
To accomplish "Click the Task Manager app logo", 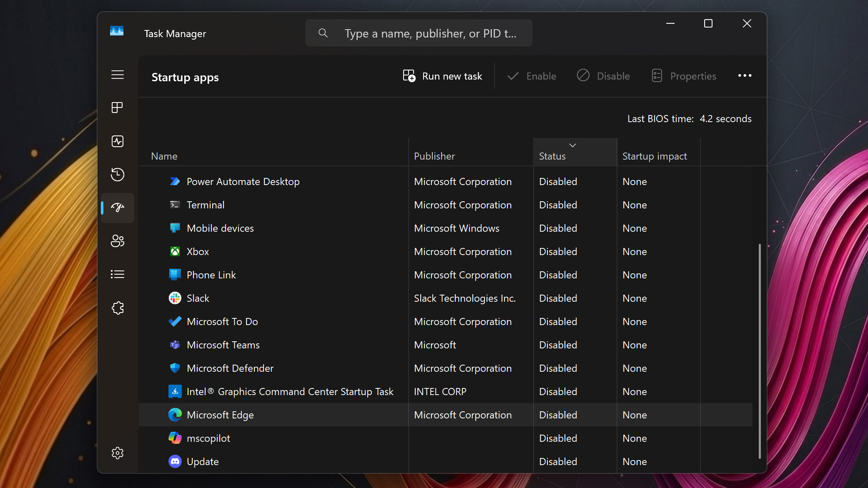I will (117, 31).
